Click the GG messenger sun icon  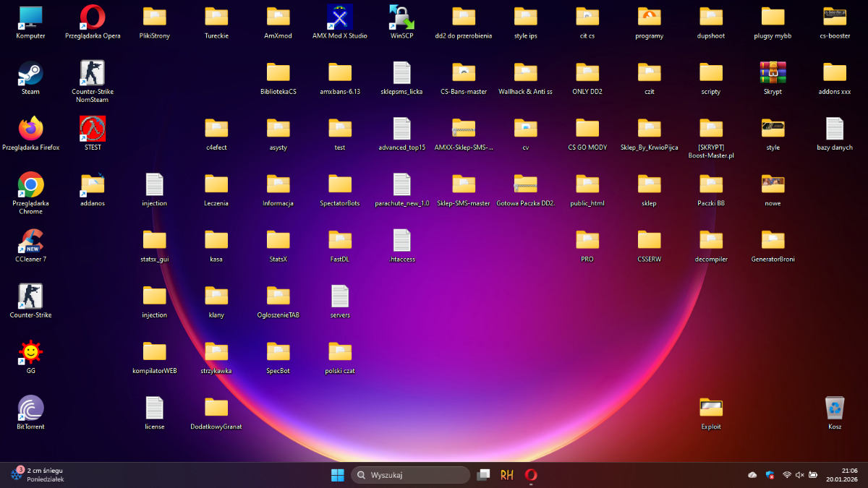(x=30, y=353)
